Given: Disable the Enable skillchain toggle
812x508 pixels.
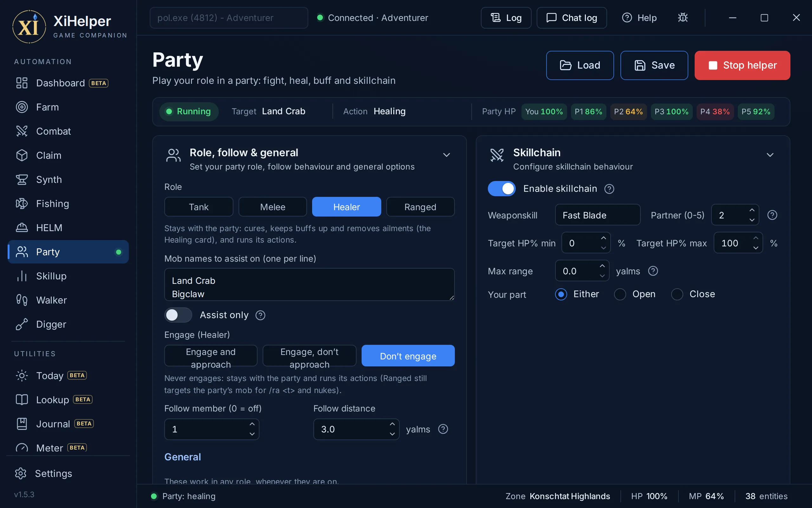Looking at the screenshot, I should 501,189.
